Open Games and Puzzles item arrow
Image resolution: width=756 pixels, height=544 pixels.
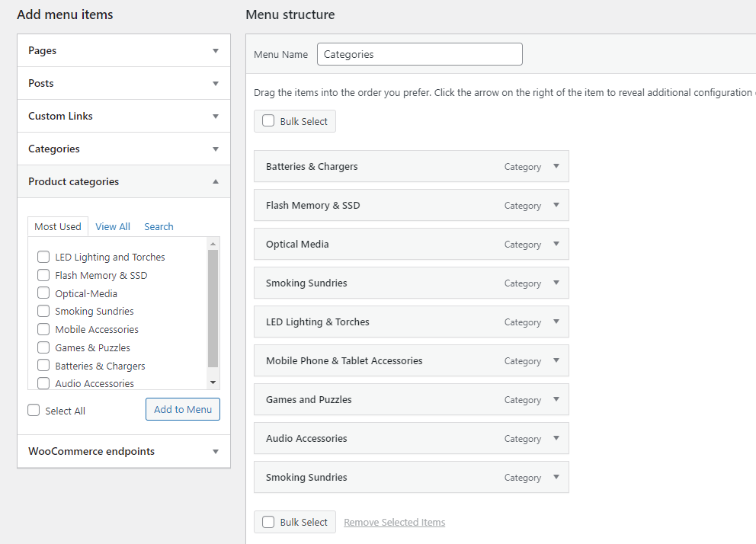point(556,399)
